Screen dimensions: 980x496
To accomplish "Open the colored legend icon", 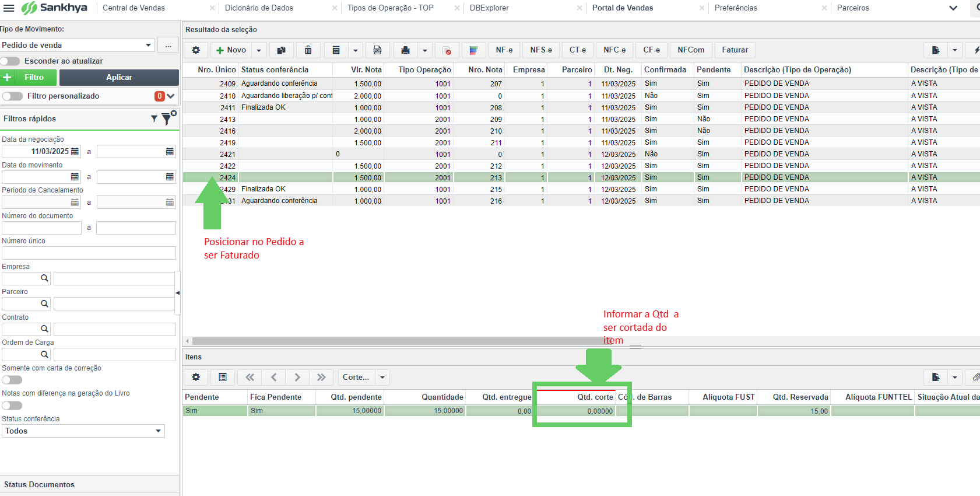I will pyautogui.click(x=473, y=50).
